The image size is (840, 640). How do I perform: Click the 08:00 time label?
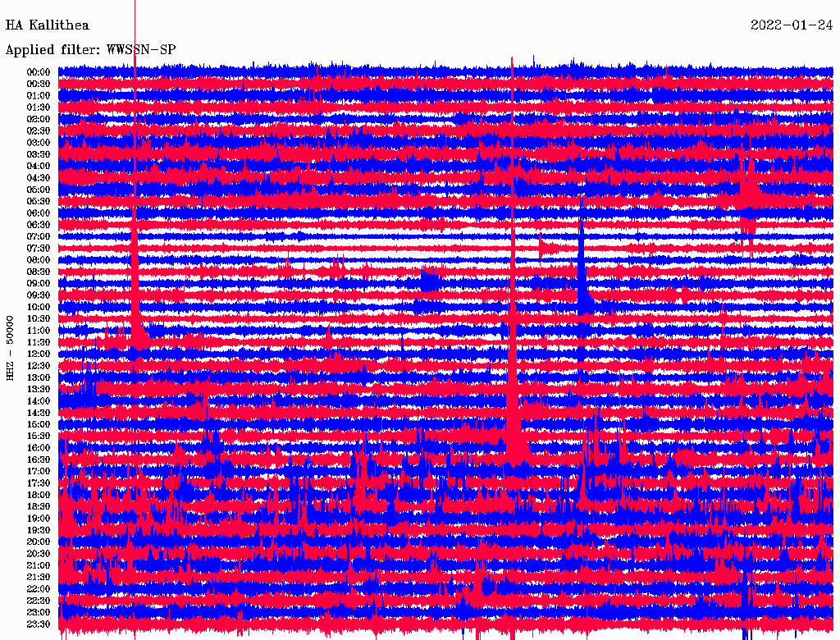[x=38, y=260]
